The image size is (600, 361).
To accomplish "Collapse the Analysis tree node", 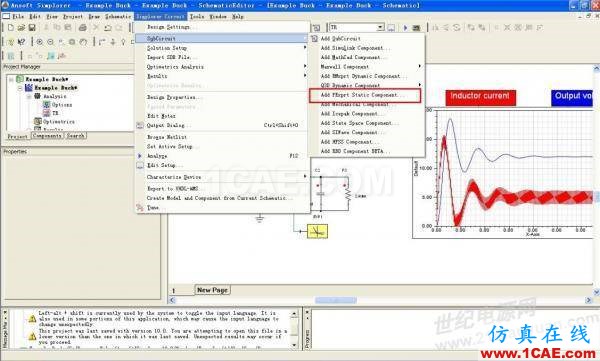I will [x=29, y=96].
